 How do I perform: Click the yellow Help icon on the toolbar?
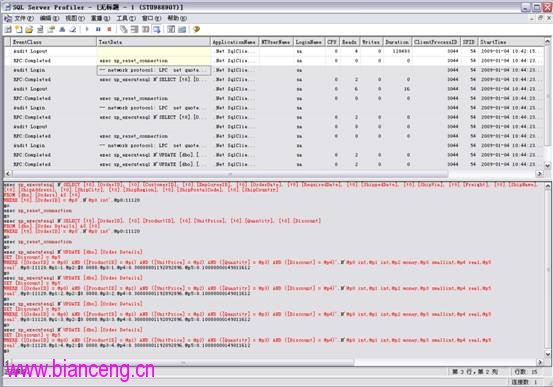click(196, 29)
